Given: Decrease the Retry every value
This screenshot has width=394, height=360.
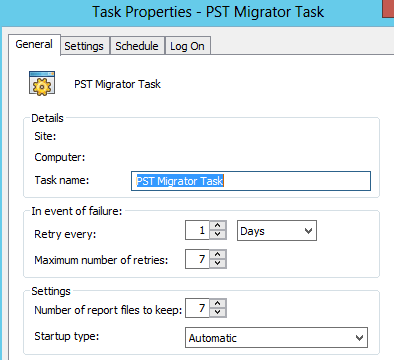Looking at the screenshot, I should click(x=218, y=234).
